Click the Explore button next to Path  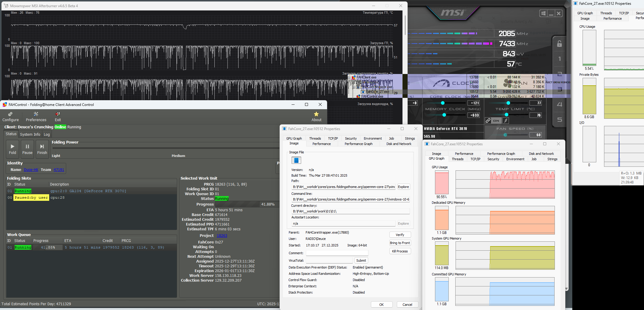coord(403,187)
